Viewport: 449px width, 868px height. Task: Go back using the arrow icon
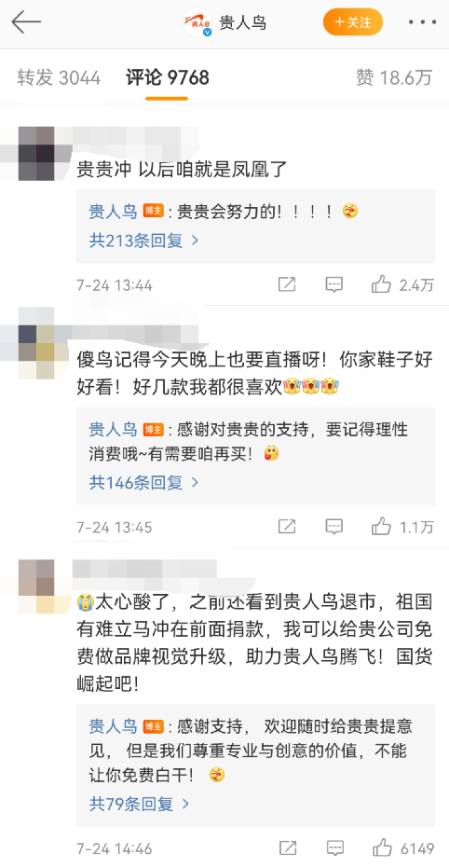point(26,22)
